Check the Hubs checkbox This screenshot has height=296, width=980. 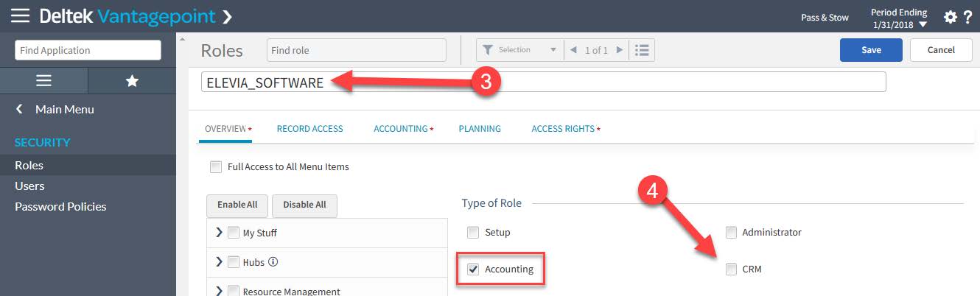pos(234,261)
